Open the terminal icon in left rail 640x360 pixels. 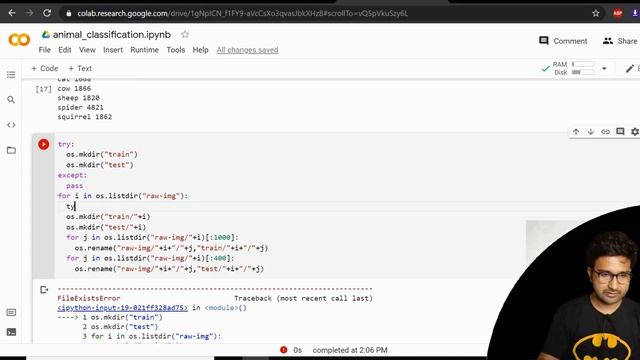tap(11, 332)
